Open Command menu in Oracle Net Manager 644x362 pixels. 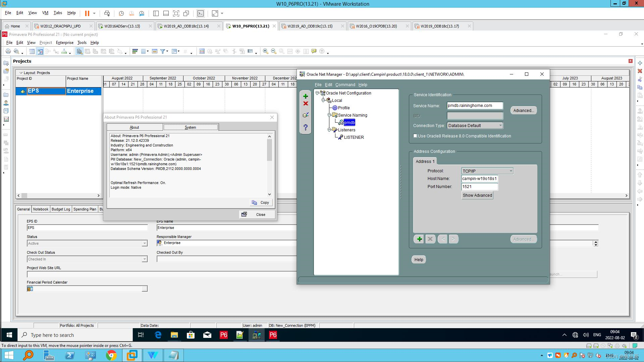(345, 85)
